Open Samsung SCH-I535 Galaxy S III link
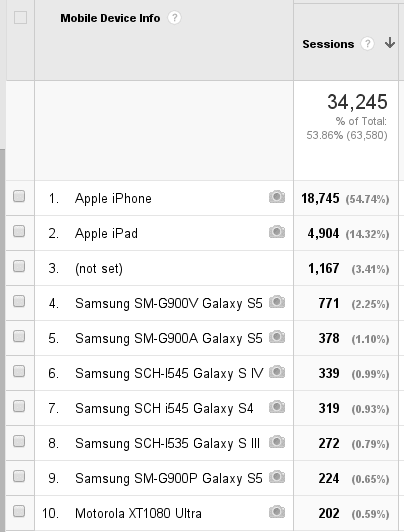 (x=167, y=443)
